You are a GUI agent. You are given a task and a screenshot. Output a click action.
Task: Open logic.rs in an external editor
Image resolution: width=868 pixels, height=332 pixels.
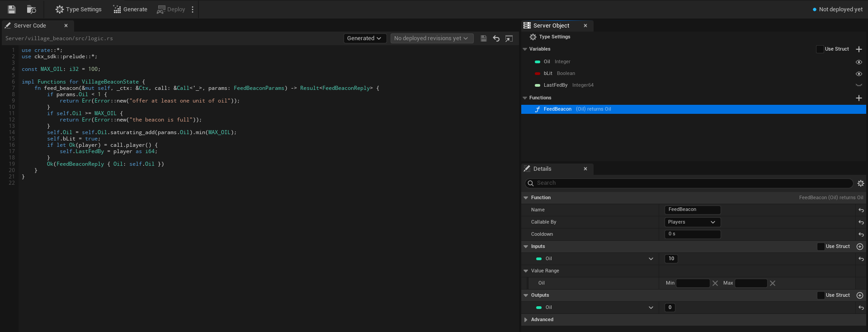[x=509, y=38]
